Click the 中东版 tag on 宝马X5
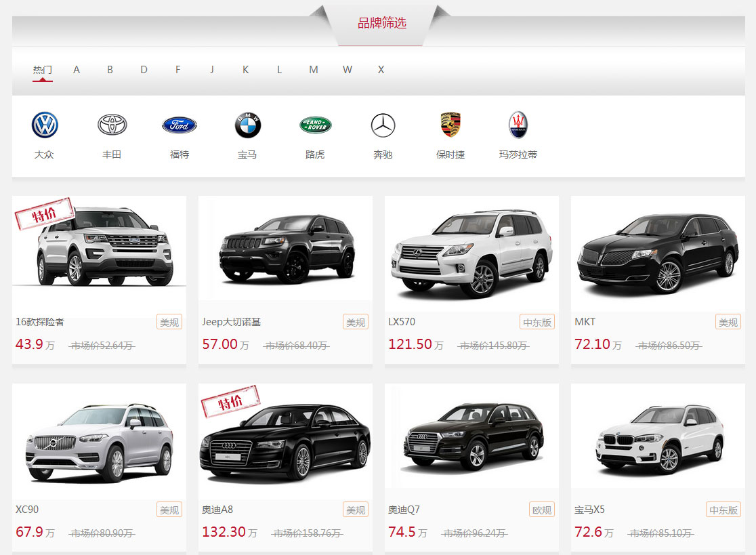 [x=723, y=510]
